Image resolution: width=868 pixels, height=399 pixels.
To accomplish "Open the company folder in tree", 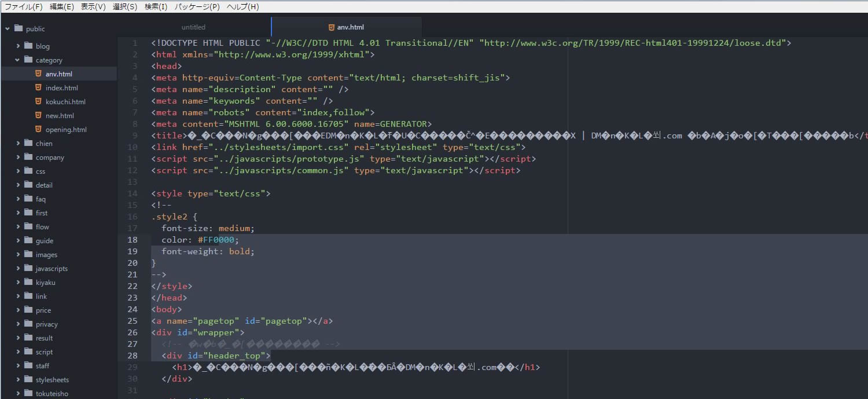I will tap(50, 158).
